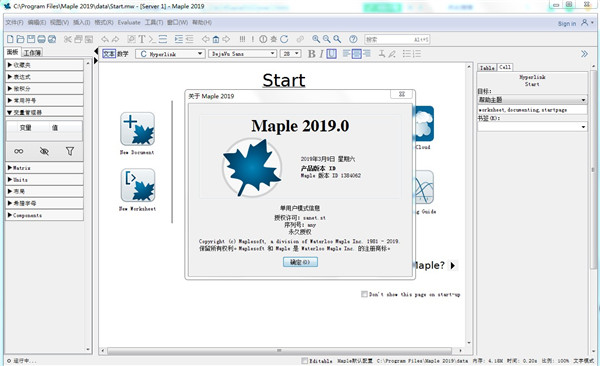This screenshot has width=600, height=366.
Task: Click the horizontal scrollbar under document
Action: [x=279, y=350]
